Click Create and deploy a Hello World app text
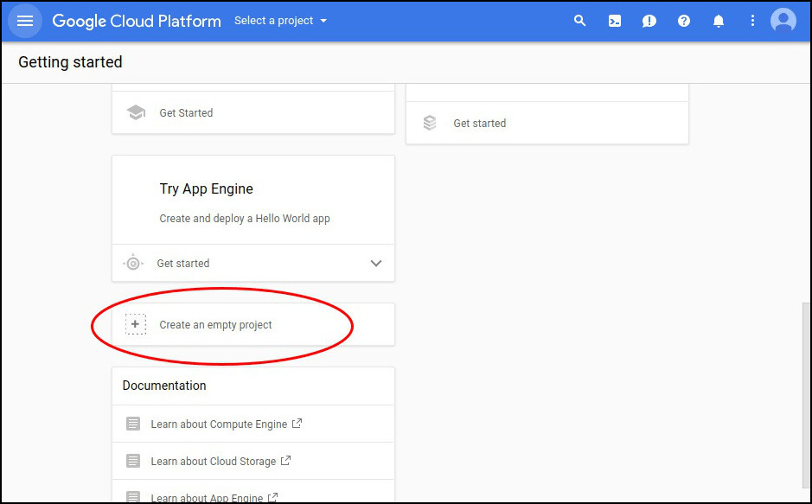Viewport: 812px width, 504px height. (245, 219)
